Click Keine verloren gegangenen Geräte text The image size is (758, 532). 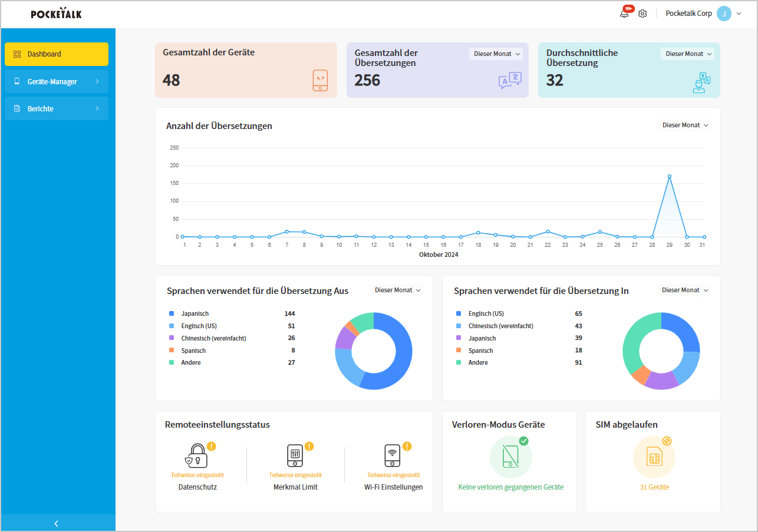tap(511, 487)
